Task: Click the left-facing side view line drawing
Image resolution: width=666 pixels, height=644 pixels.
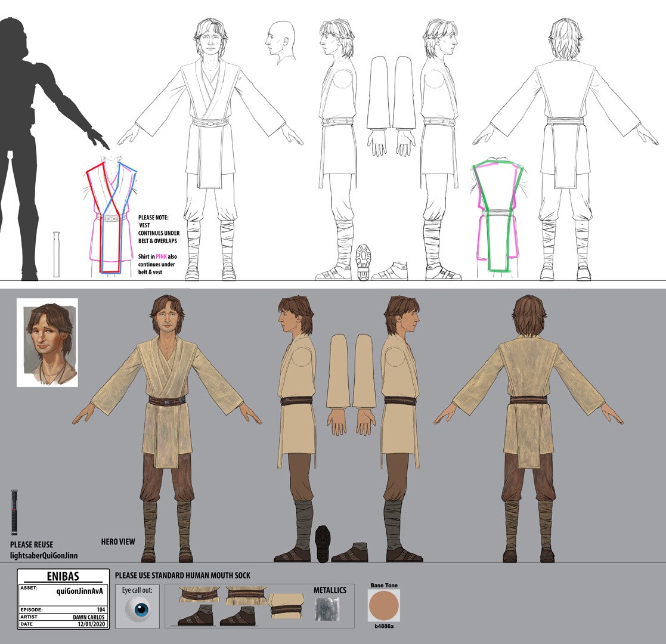Action: tap(338, 148)
